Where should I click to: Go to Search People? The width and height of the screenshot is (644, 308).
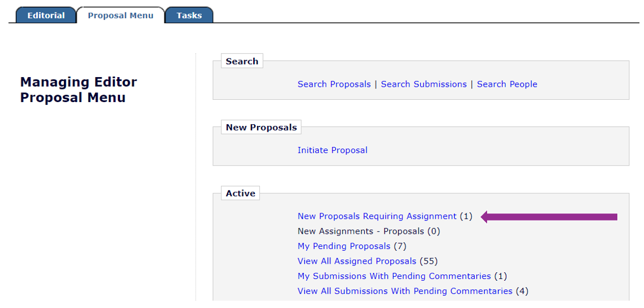[x=507, y=84]
